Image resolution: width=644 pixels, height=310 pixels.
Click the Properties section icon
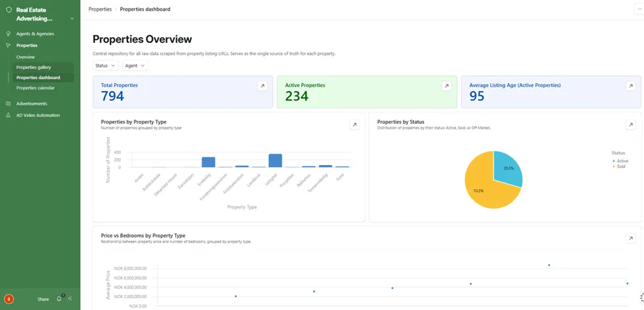pos(8,46)
